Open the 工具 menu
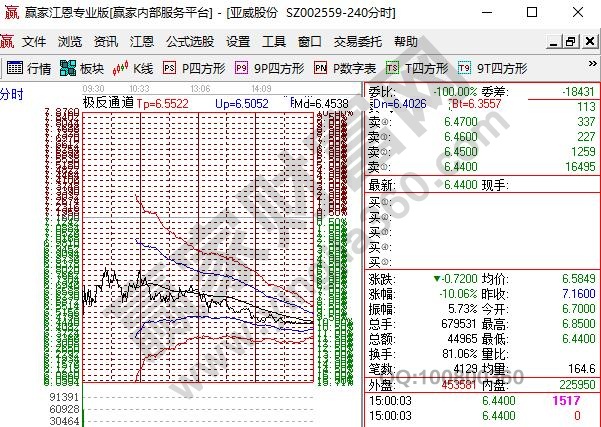This screenshot has width=601, height=427. point(273,42)
